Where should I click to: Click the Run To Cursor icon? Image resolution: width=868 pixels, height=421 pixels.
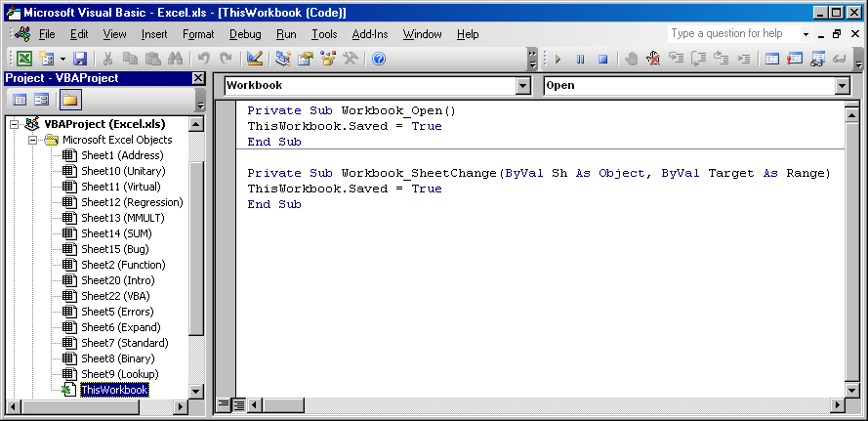[x=744, y=59]
